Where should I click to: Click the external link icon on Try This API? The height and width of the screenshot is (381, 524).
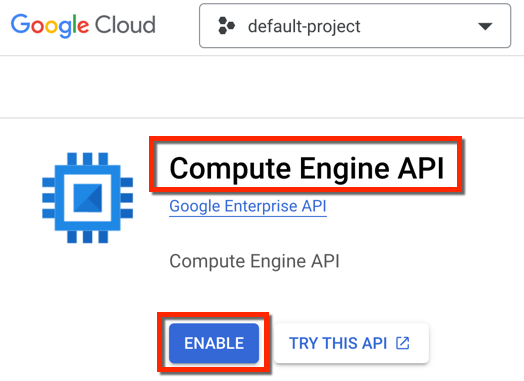(x=402, y=343)
